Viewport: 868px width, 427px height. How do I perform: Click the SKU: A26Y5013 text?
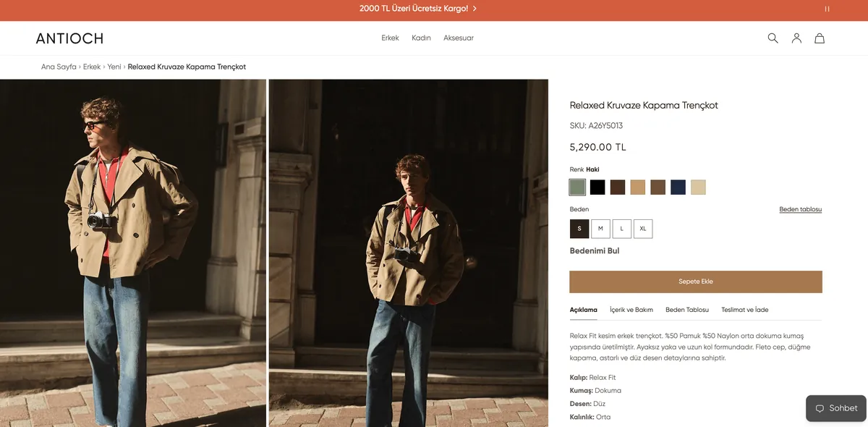596,126
